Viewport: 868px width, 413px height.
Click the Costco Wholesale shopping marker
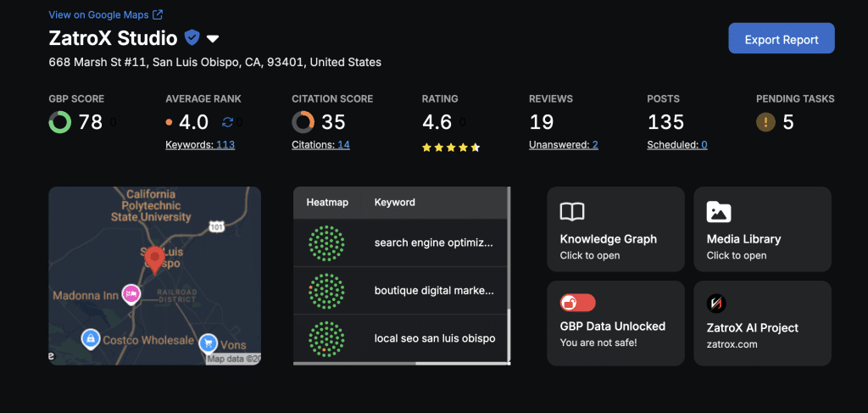tap(90, 338)
